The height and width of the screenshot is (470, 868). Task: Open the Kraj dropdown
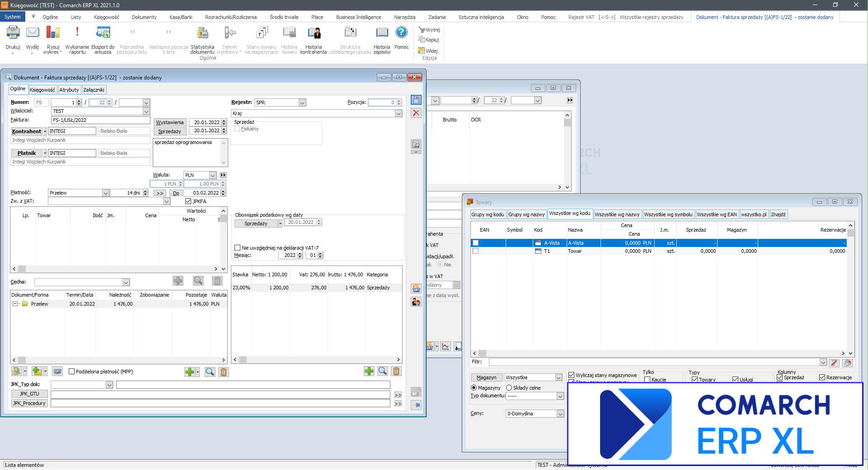pyautogui.click(x=399, y=113)
